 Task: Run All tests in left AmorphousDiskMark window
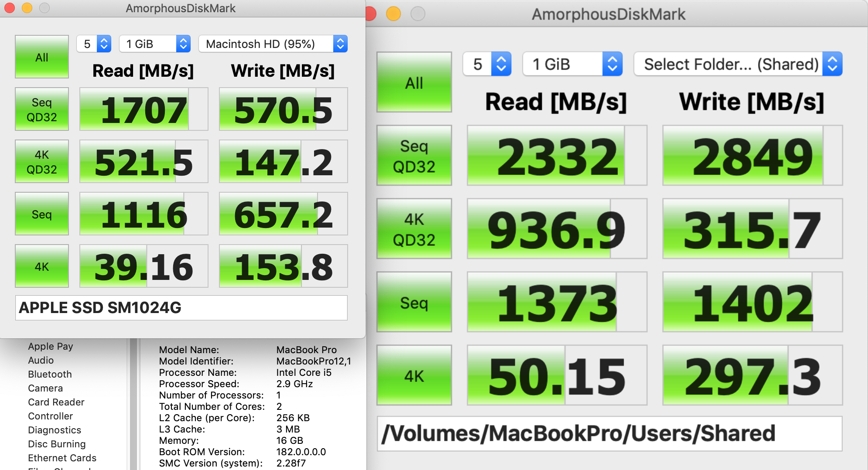click(x=42, y=57)
